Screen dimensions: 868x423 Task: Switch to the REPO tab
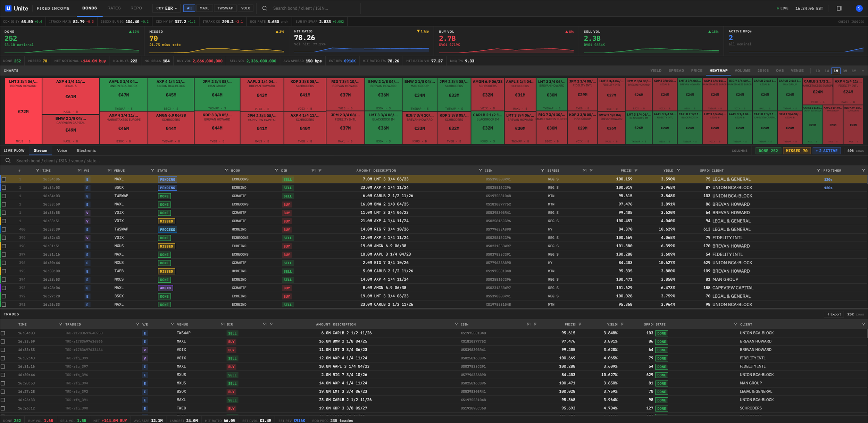coord(136,8)
